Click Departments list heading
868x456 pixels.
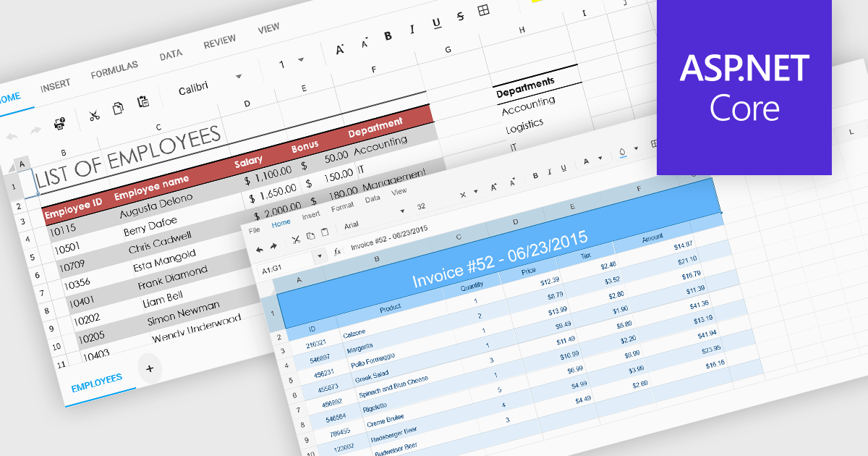[525, 88]
